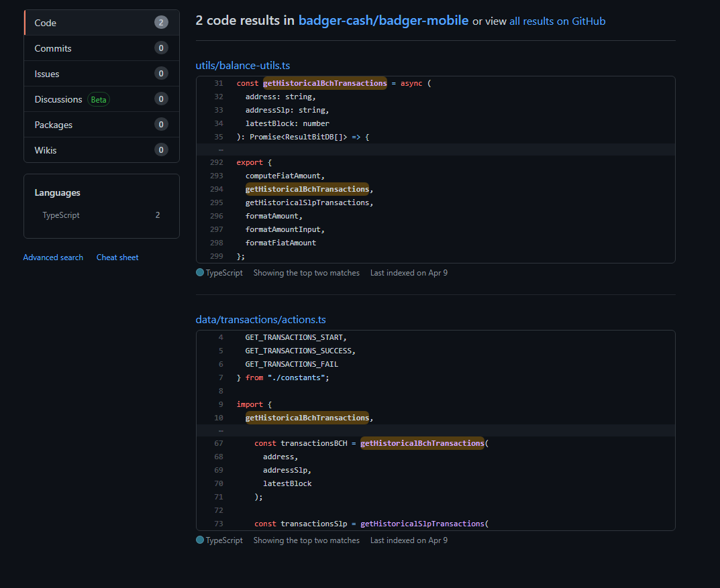Click the TypeScript language dot under balance-utils.ts
This screenshot has width=720, height=588.
(x=200, y=272)
